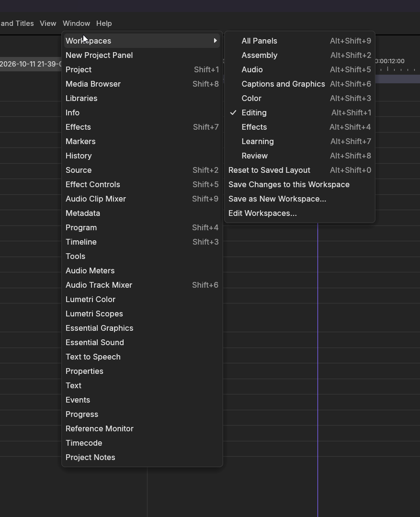Choose Save Changes to this Workspace
Viewport: 420px width, 517px height.
click(300, 184)
